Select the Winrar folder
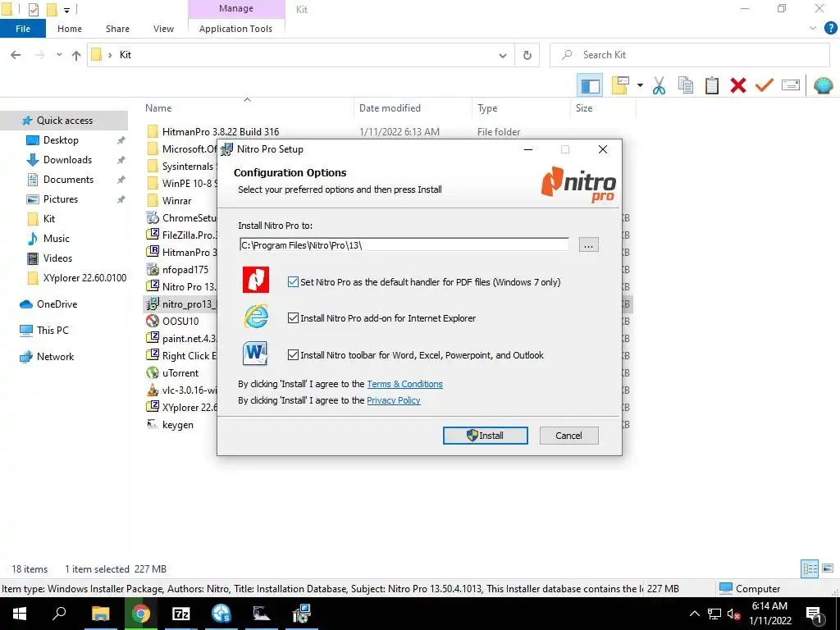Viewport: 840px width, 630px height. (176, 201)
